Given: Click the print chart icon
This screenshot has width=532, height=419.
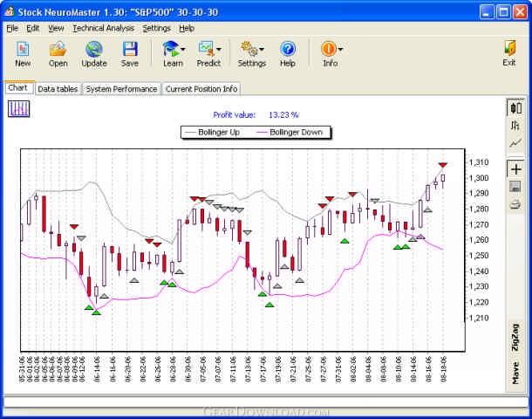Looking at the screenshot, I should (515, 204).
